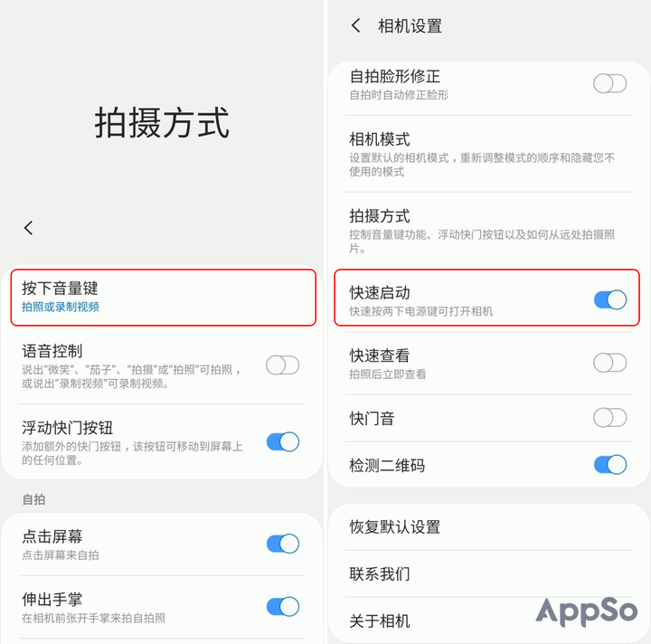This screenshot has width=651, height=644.
Task: Tap 拍照或录制视频 blue value text
Action: 61,307
